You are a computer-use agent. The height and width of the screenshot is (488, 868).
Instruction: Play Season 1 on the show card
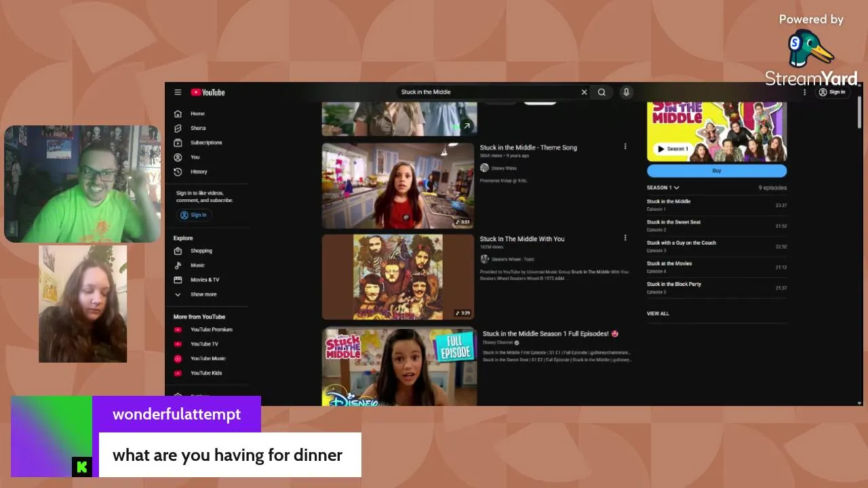click(673, 148)
